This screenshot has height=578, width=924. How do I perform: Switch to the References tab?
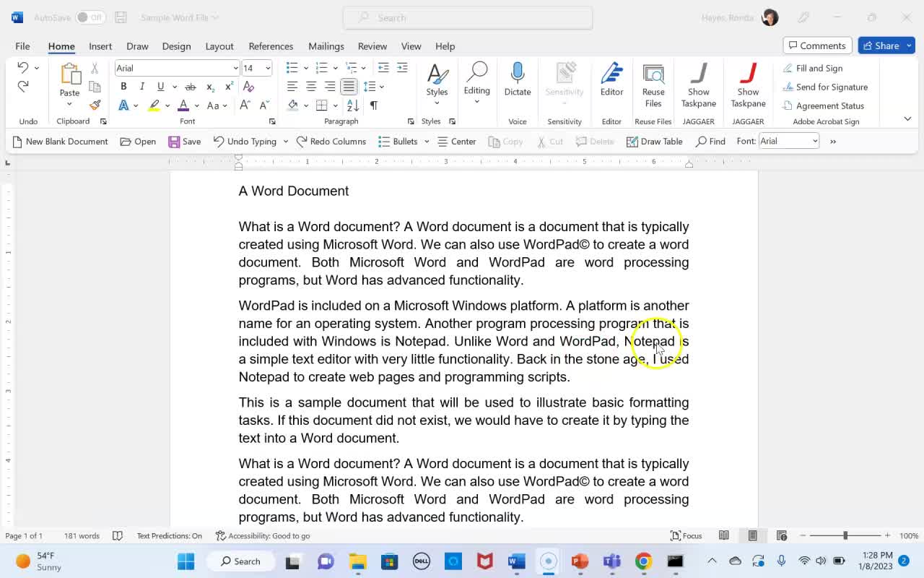tap(271, 46)
